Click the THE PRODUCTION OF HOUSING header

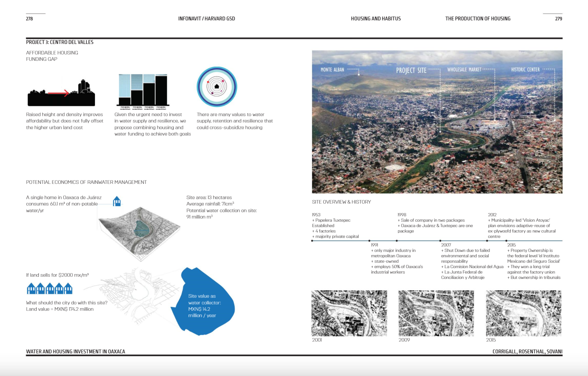tap(478, 19)
